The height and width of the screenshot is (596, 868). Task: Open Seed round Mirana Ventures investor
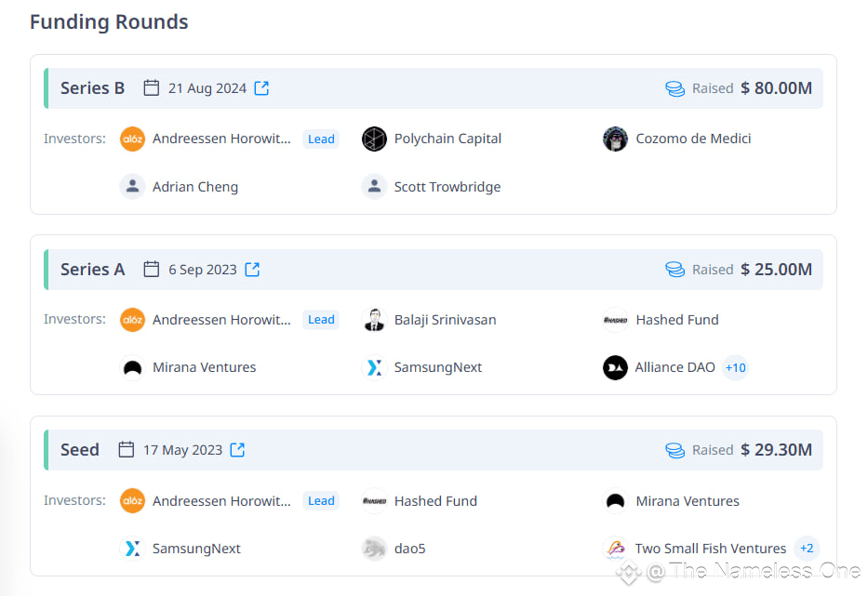click(x=687, y=501)
